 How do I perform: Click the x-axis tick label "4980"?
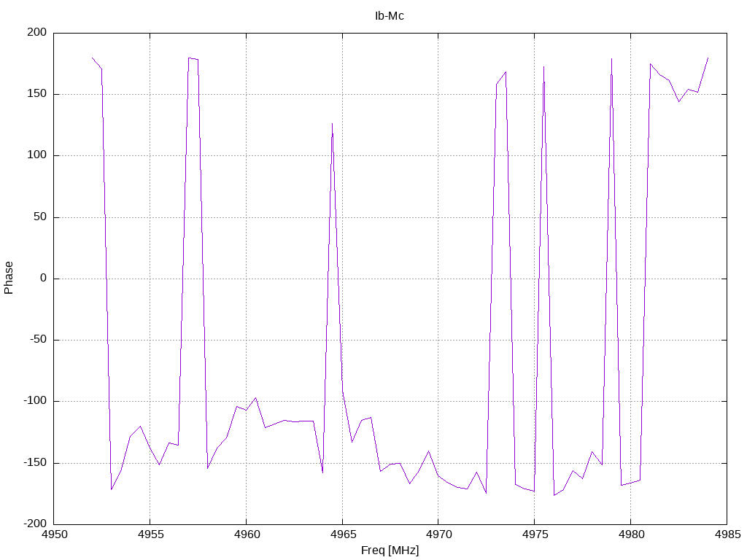pos(631,534)
